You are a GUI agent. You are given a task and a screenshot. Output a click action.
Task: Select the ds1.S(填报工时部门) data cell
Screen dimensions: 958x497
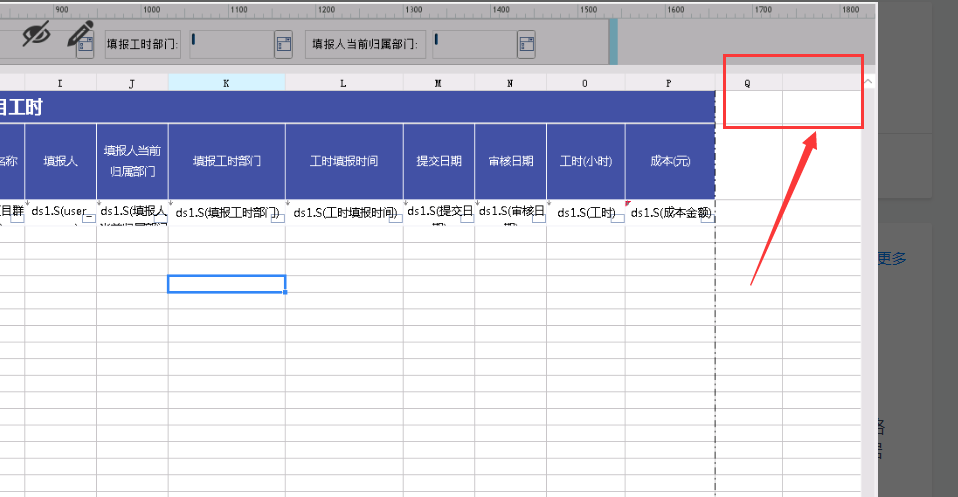coord(227,213)
